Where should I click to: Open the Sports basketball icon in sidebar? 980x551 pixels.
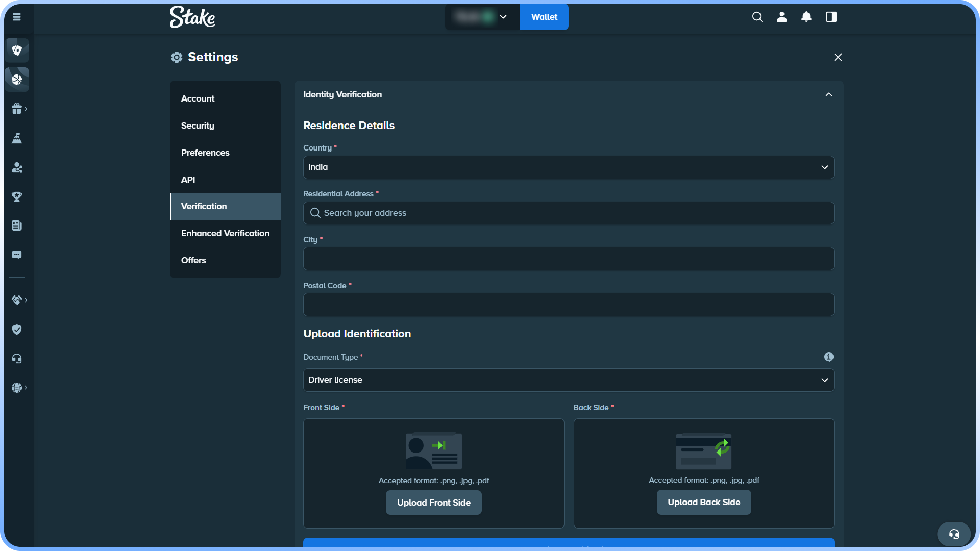(x=17, y=80)
